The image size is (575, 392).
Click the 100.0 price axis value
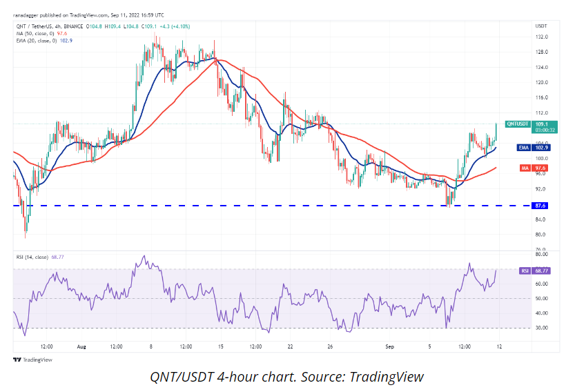pyautogui.click(x=542, y=159)
